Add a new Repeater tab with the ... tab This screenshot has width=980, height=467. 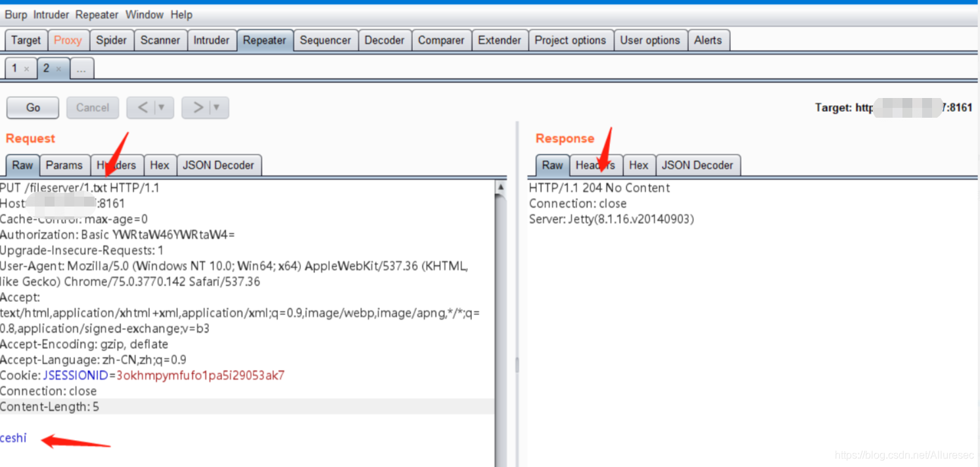[81, 68]
